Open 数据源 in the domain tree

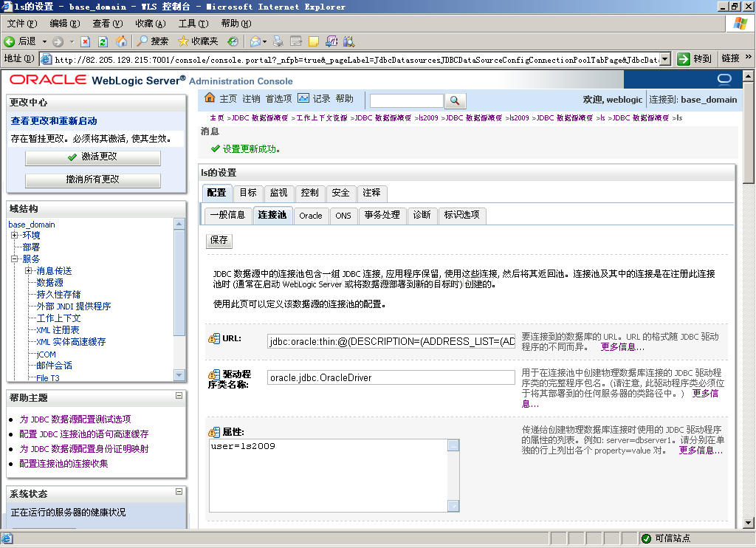pos(50,283)
